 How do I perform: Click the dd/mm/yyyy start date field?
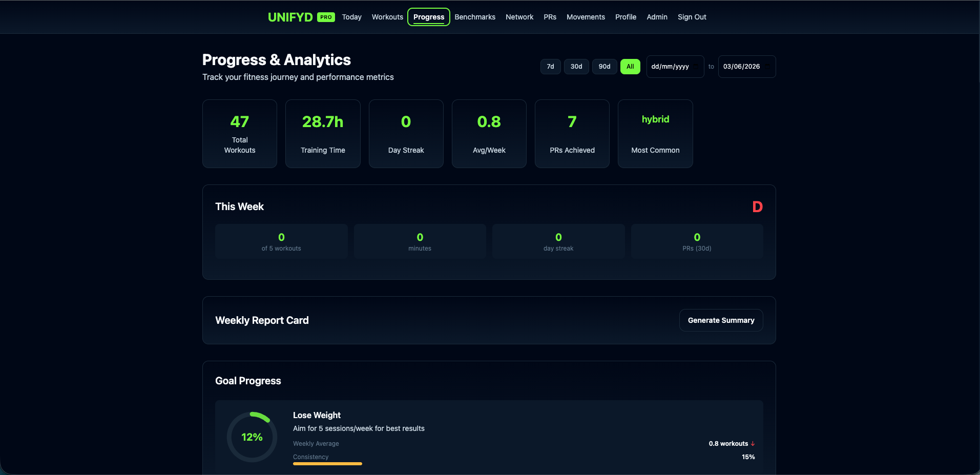(675, 67)
